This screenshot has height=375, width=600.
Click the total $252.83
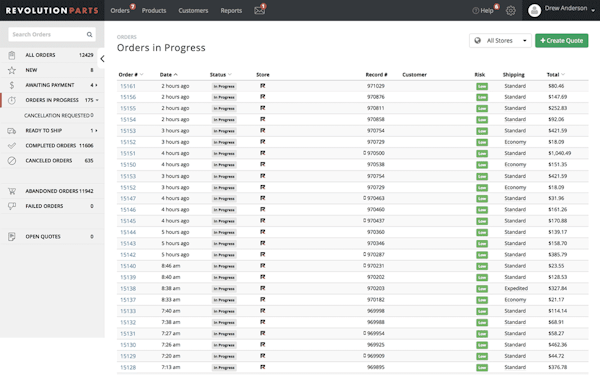[558, 108]
